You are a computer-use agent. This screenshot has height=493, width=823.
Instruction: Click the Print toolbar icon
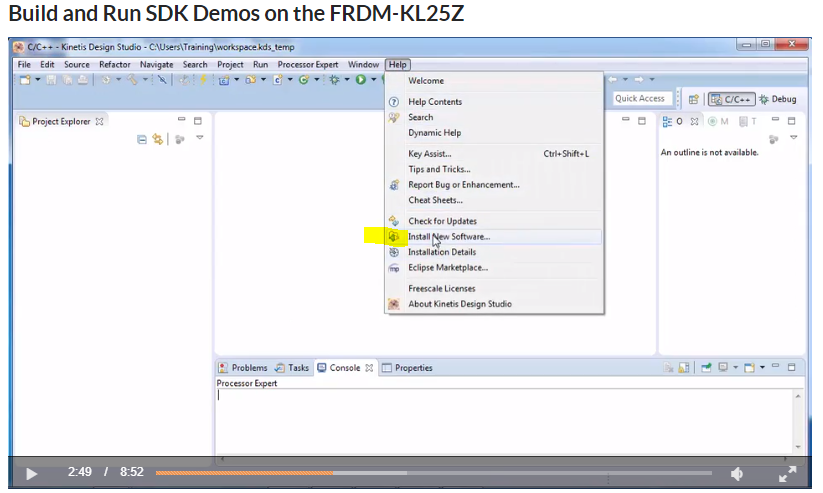(x=83, y=80)
